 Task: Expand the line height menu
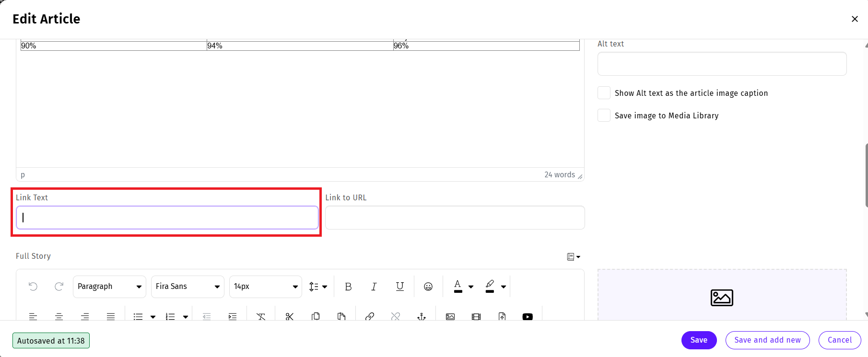click(318, 287)
